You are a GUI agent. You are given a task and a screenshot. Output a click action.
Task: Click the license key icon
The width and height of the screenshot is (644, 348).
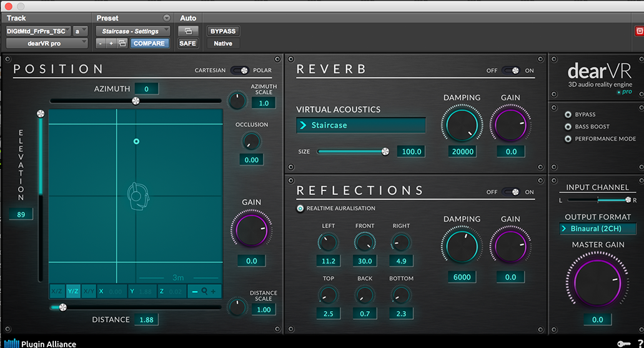pos(623,344)
